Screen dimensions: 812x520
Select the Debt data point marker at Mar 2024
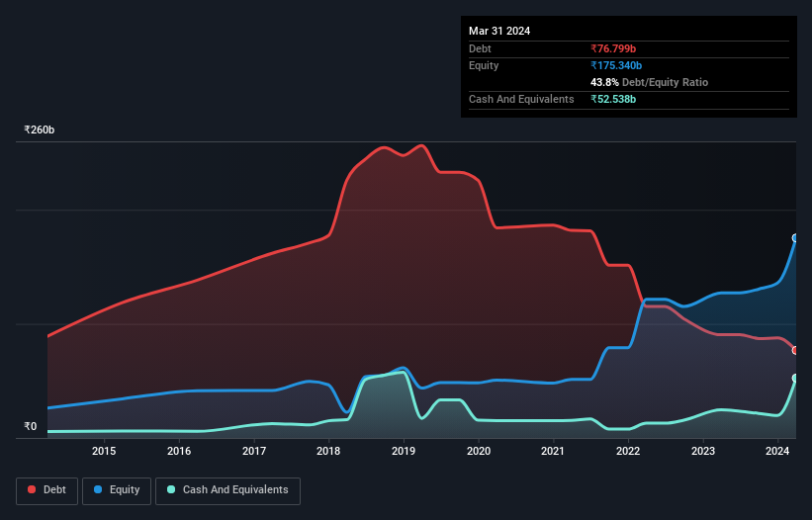[795, 350]
